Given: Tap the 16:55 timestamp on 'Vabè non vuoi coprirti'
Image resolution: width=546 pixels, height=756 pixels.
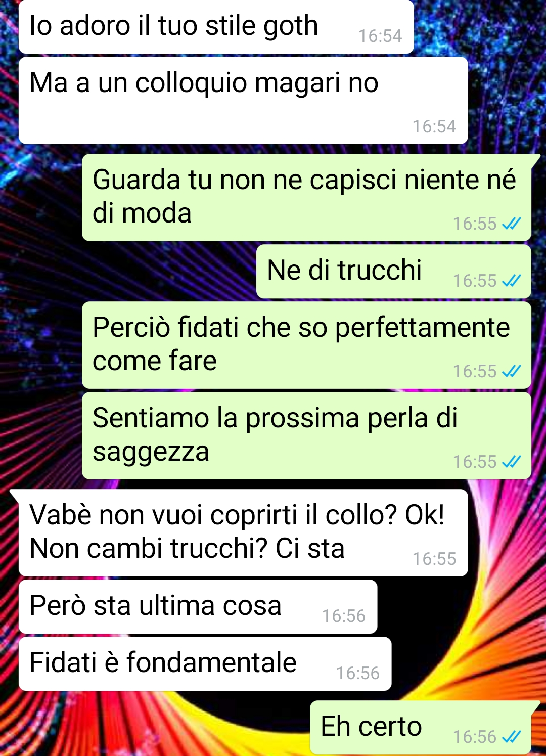Looking at the screenshot, I should point(434,559).
